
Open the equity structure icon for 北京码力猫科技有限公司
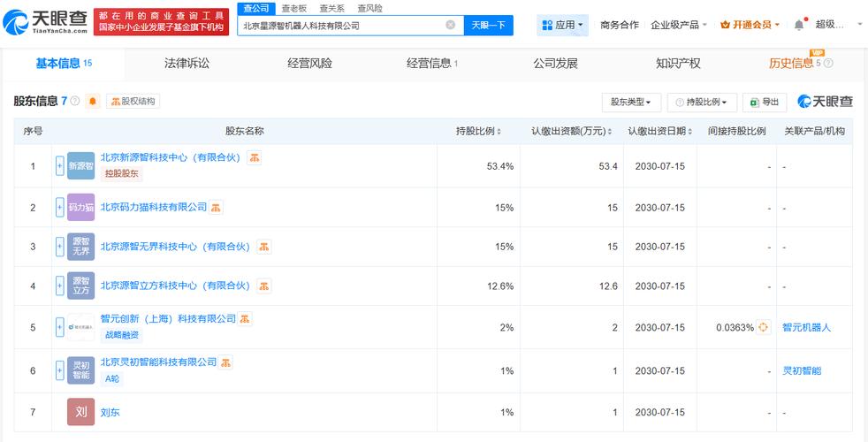click(216, 208)
